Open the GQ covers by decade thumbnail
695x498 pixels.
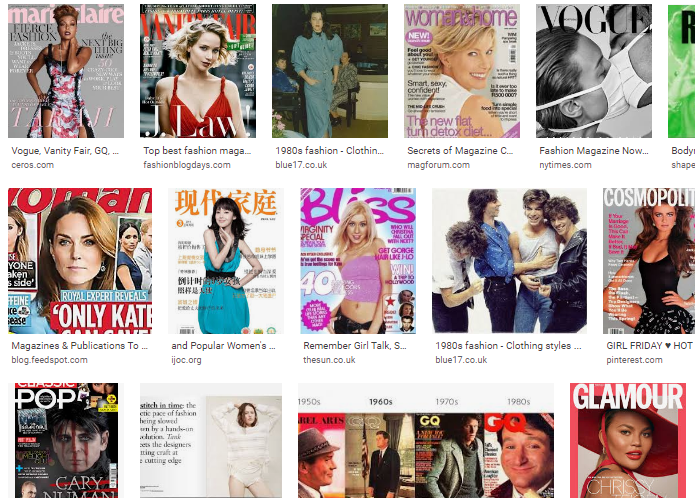click(426, 440)
